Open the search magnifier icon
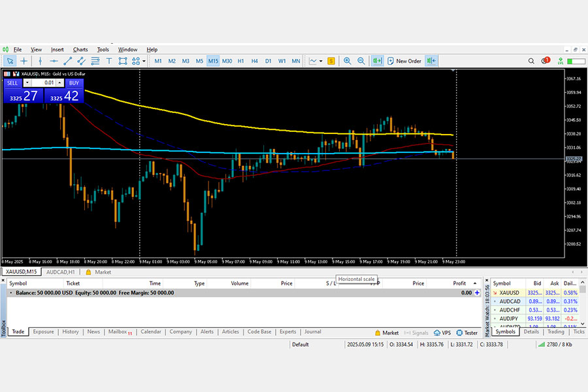Image resolution: width=588 pixels, height=392 pixels. (531, 61)
